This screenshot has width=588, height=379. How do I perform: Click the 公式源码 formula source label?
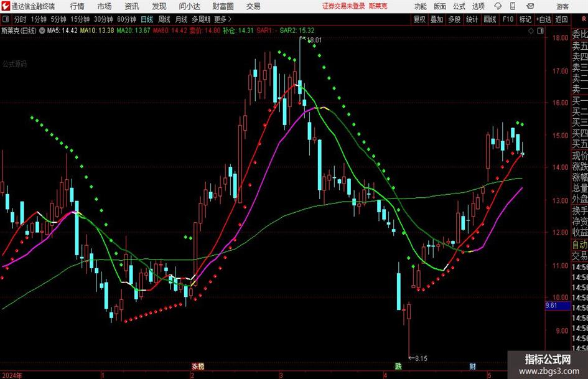point(15,64)
